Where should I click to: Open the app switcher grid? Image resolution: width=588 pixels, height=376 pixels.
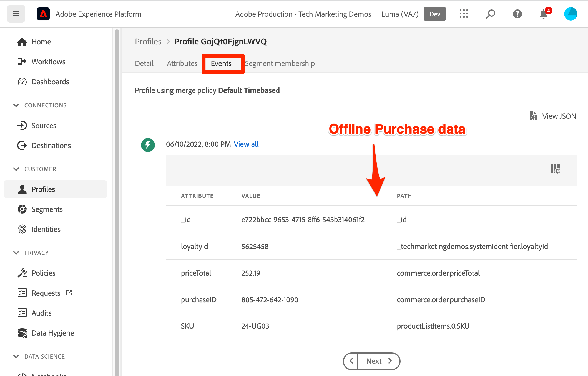point(464,14)
